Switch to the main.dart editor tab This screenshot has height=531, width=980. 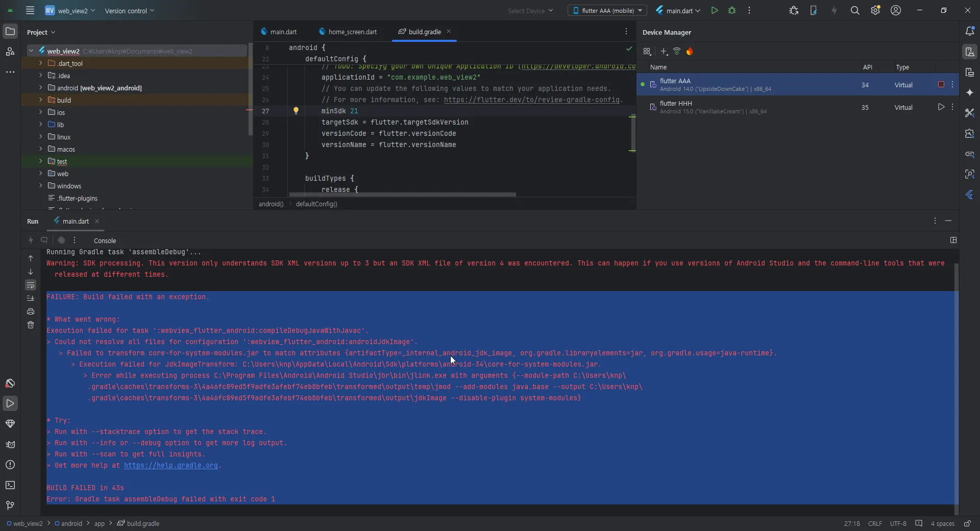pos(279,32)
